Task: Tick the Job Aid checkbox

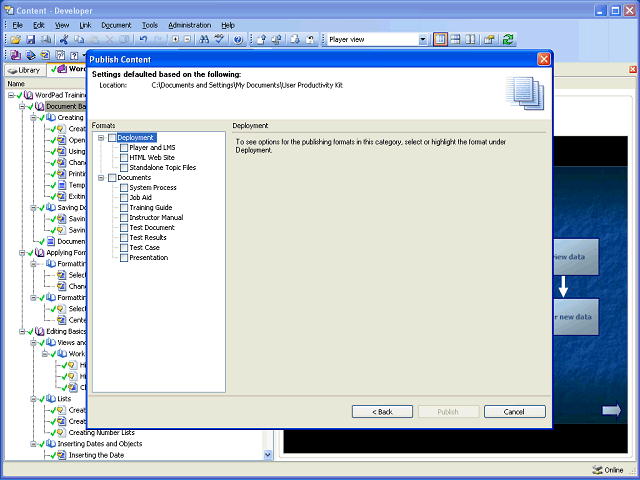Action: point(124,198)
